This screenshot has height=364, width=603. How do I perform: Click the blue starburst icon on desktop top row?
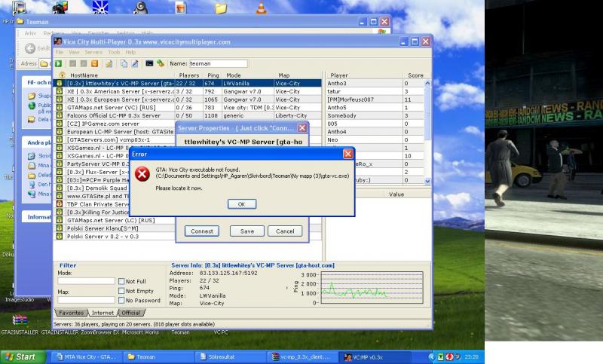pyautogui.click(x=100, y=8)
